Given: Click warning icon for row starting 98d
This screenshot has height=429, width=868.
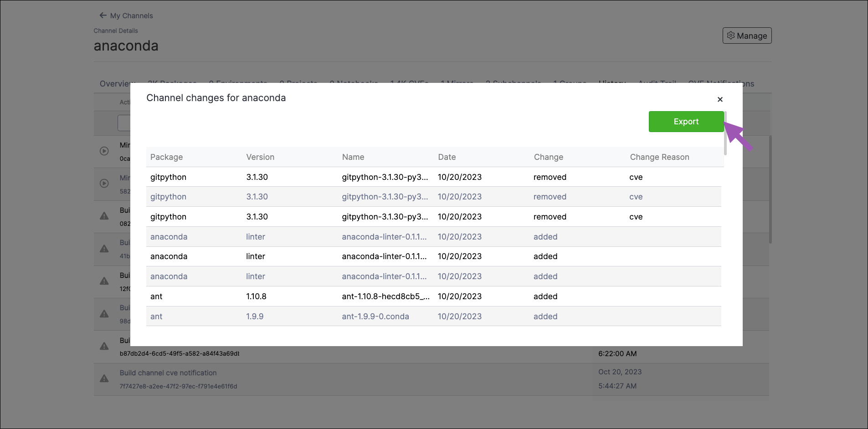Looking at the screenshot, I should [104, 314].
